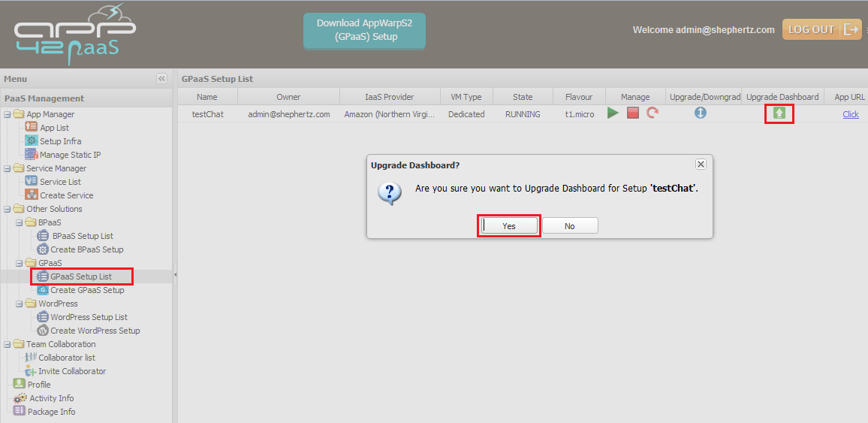Image resolution: width=868 pixels, height=423 pixels.
Task: Close the Upgrade Dashboard dialog
Action: coord(700,164)
